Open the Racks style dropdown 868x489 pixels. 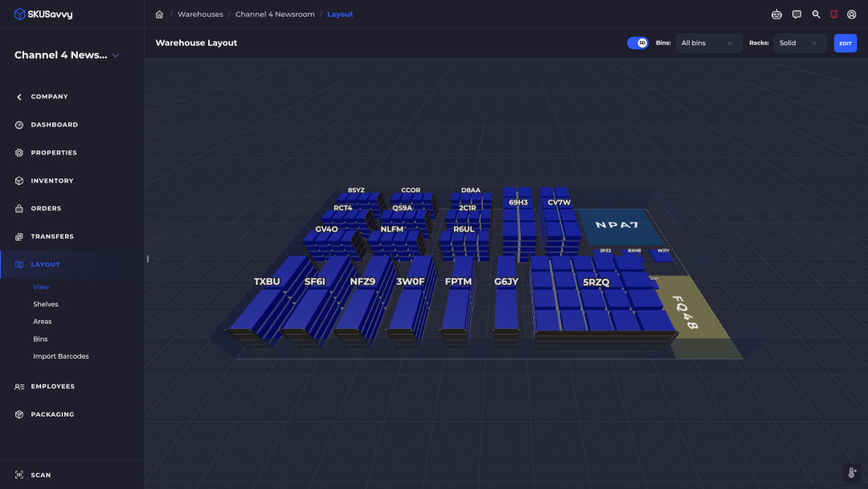pyautogui.click(x=800, y=43)
